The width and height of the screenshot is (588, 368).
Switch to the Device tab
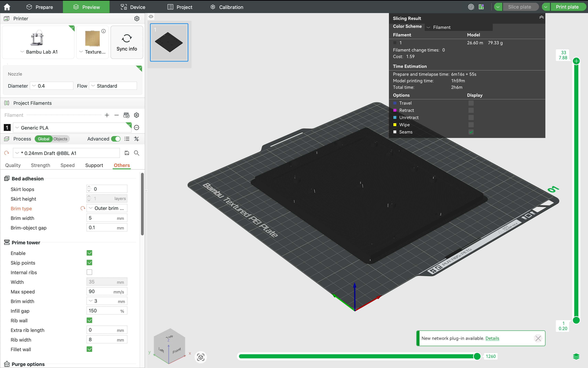tap(133, 7)
